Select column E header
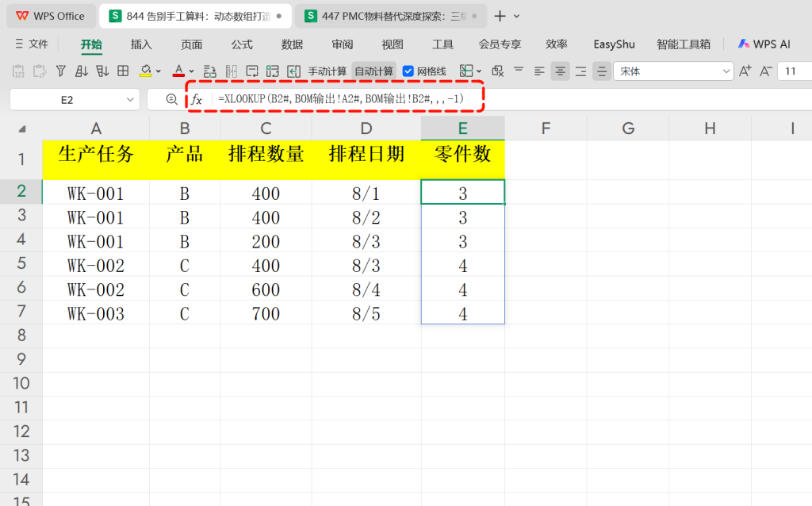This screenshot has height=506, width=812. coord(463,128)
